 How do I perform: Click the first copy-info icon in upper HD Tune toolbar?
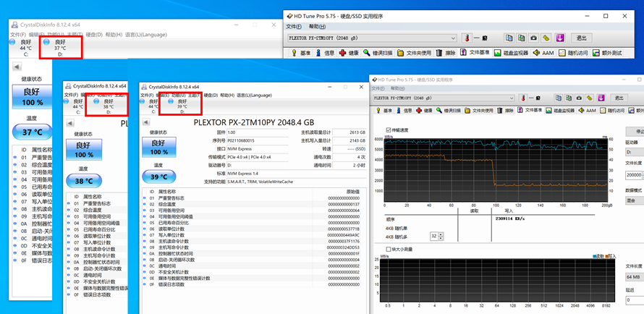(509, 38)
